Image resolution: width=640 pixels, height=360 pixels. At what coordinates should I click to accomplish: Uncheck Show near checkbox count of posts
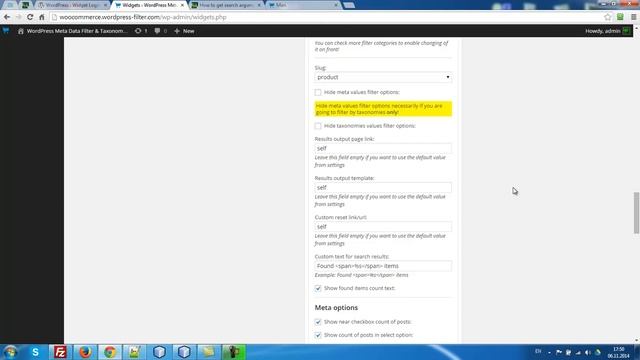click(x=318, y=322)
